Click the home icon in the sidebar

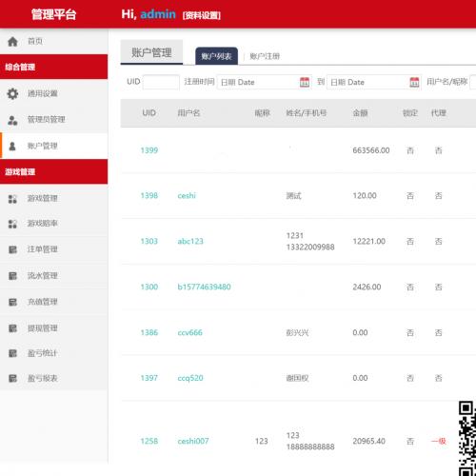[x=12, y=41]
